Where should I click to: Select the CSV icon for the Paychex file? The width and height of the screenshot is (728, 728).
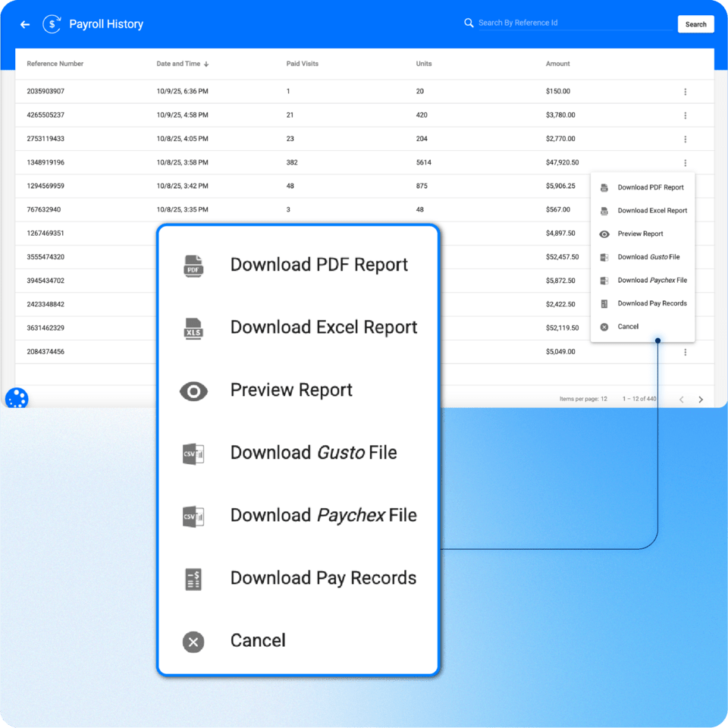pos(193,516)
